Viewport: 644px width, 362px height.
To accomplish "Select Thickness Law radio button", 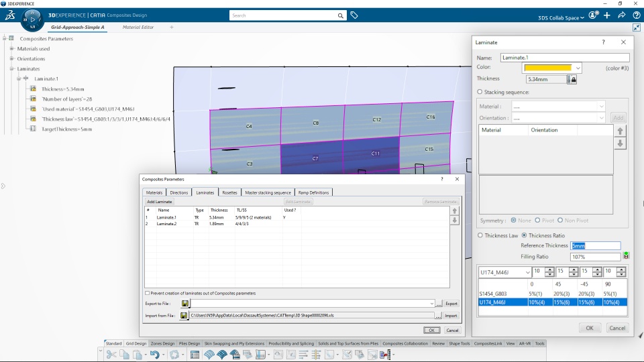I will coord(480,235).
